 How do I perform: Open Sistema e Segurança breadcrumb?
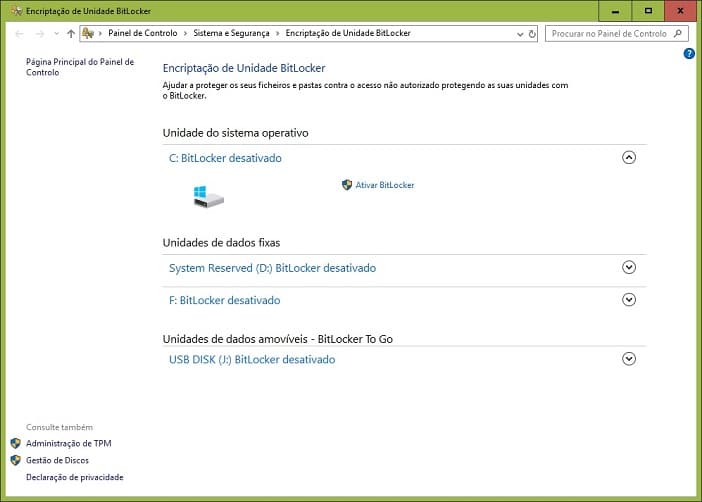[x=231, y=33]
